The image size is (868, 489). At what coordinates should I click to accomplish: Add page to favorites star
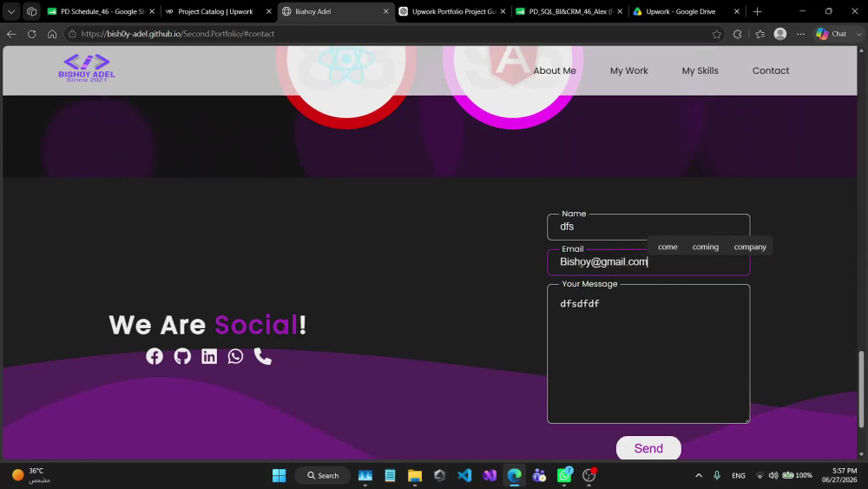click(717, 34)
